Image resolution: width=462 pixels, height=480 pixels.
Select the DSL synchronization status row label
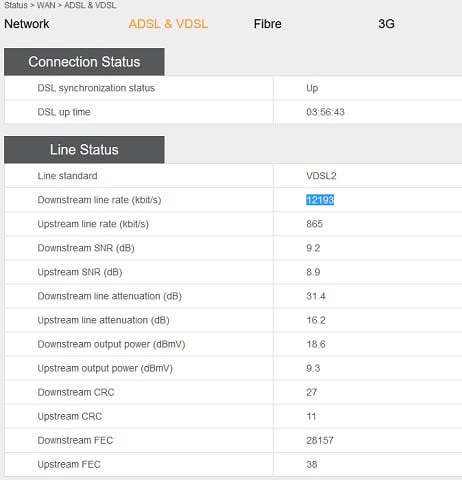[x=96, y=88]
